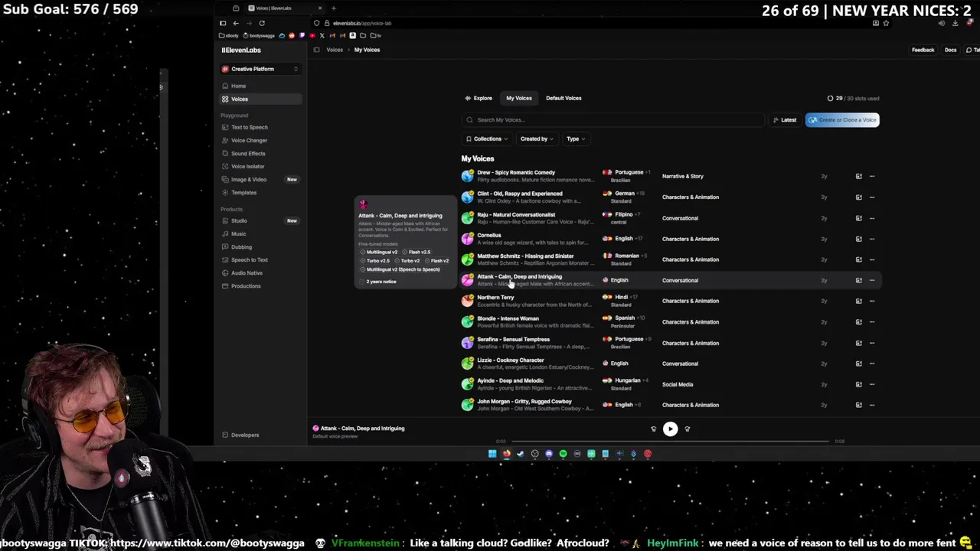Click the ElevenLabs logo

[241, 50]
